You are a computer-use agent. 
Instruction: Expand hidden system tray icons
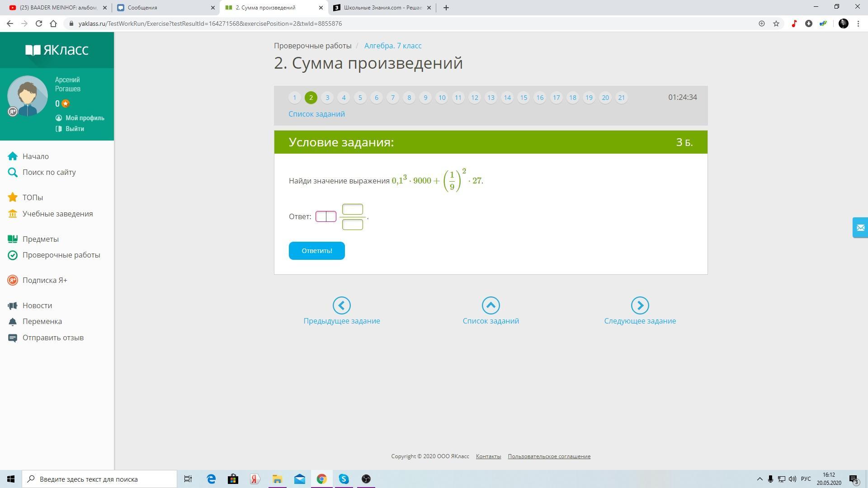(x=759, y=479)
